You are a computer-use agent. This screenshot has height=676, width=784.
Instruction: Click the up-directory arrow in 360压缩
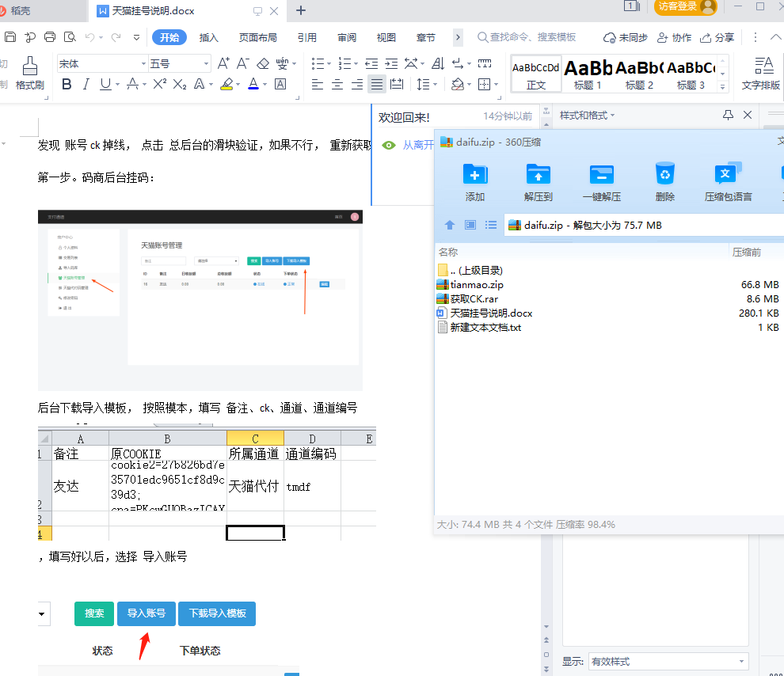point(450,225)
